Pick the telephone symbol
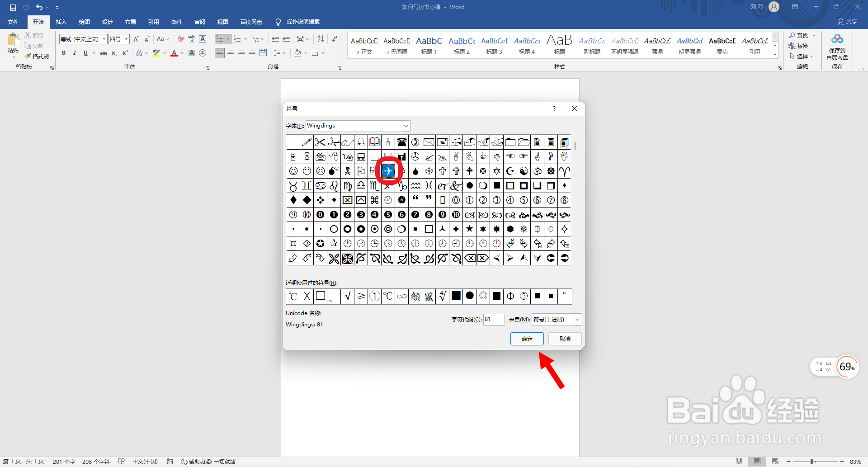868x467 pixels. [x=401, y=142]
